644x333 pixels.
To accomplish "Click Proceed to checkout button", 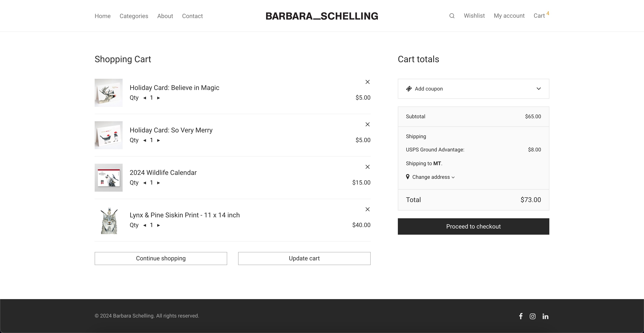I will pos(473,226).
